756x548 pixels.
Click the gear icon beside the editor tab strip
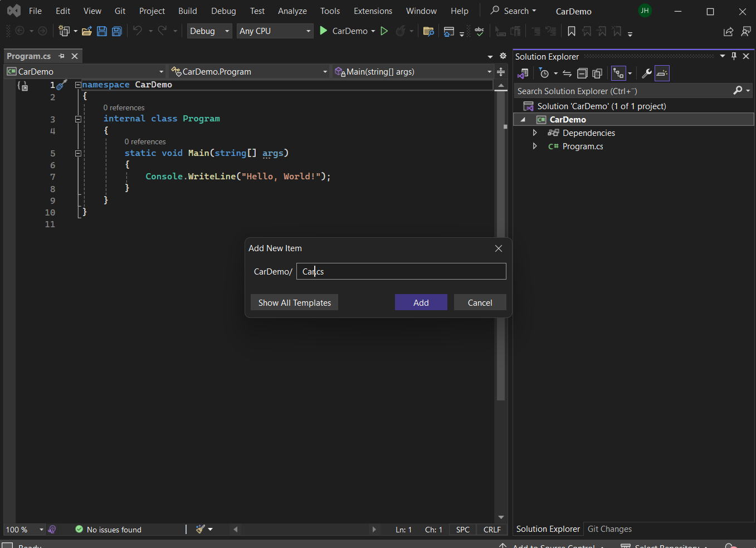[x=503, y=56]
